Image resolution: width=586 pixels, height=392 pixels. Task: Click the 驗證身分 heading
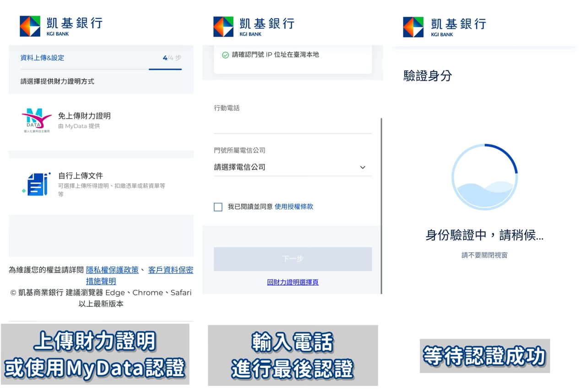tap(428, 76)
